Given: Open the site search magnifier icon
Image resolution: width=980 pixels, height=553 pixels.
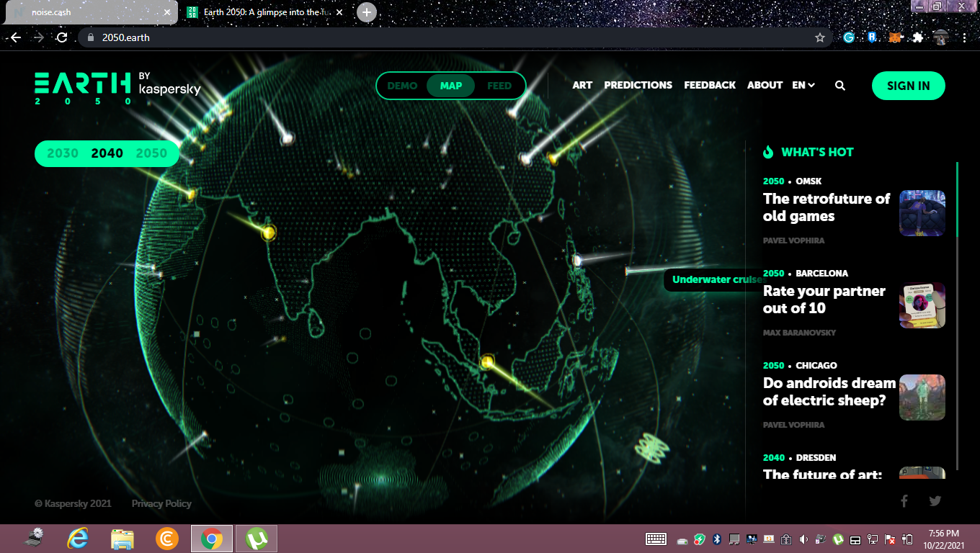Looking at the screenshot, I should click(840, 85).
